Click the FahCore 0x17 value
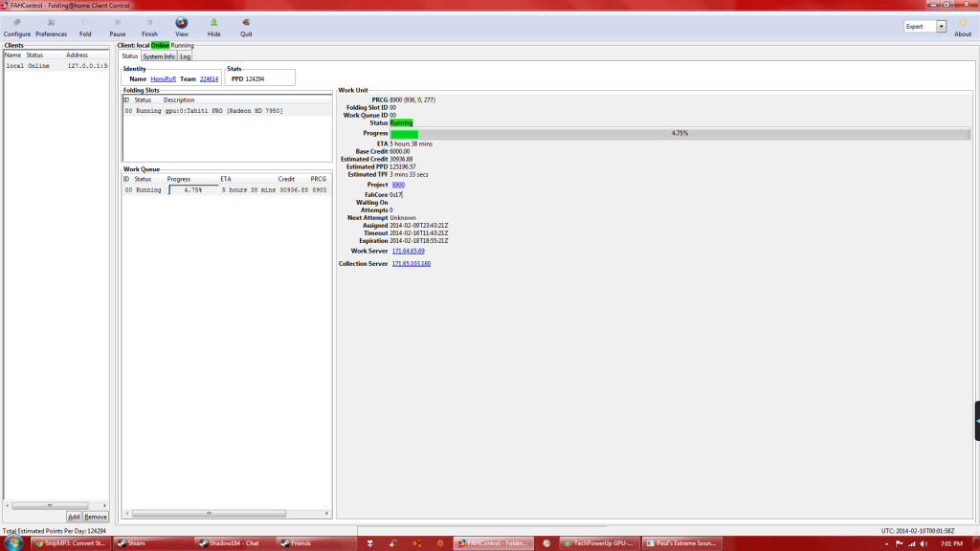Screen dimensions: 980x551 click(396, 195)
